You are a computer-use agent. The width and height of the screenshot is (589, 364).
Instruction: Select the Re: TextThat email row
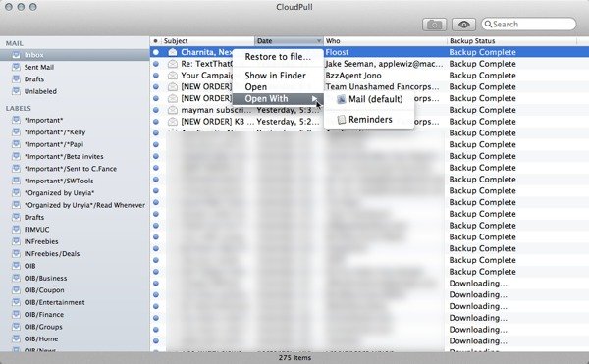(x=370, y=64)
